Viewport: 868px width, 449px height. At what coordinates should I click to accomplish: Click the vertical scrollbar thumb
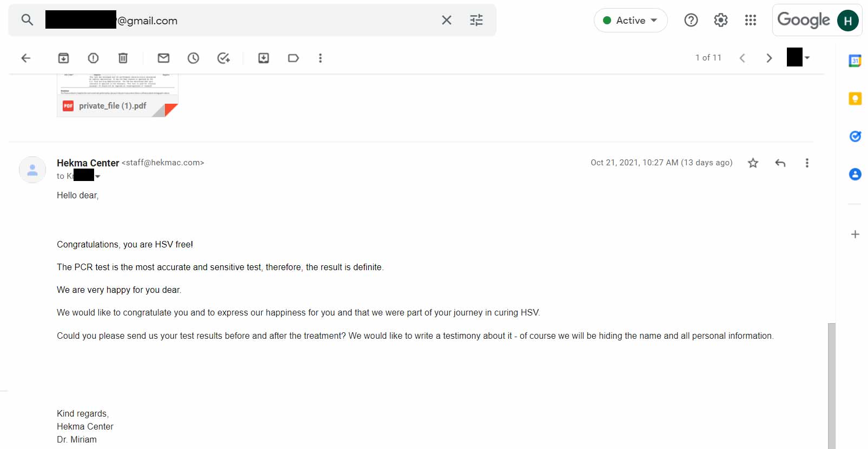832,386
